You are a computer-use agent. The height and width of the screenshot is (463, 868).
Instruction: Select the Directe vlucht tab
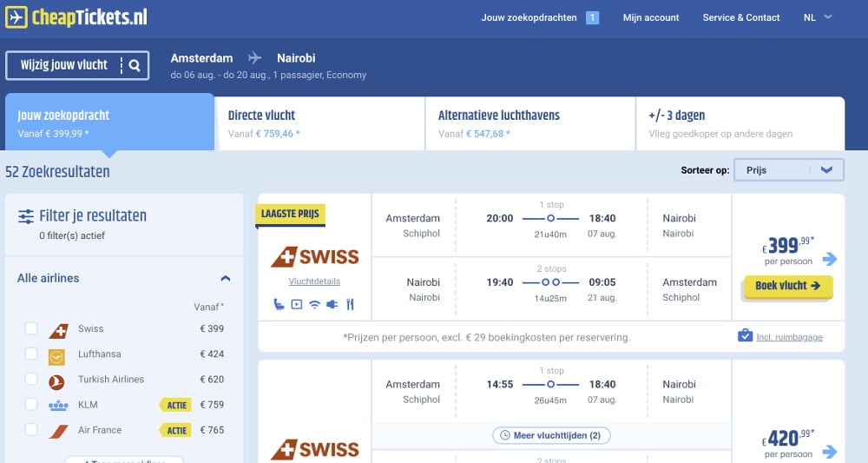tap(320, 123)
